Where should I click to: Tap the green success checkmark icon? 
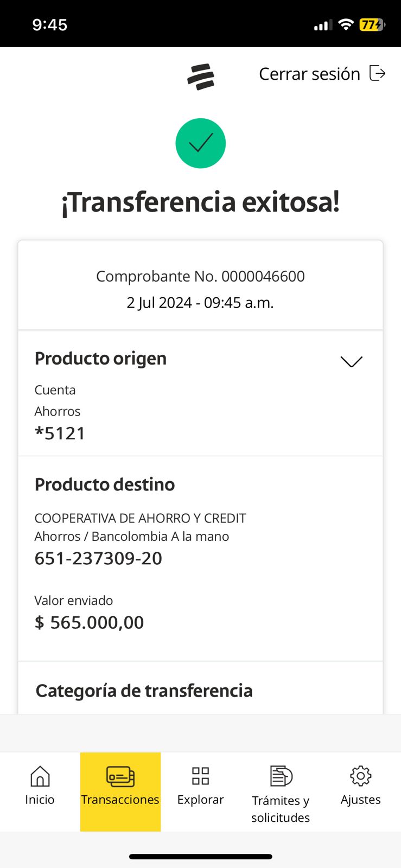coord(200,143)
